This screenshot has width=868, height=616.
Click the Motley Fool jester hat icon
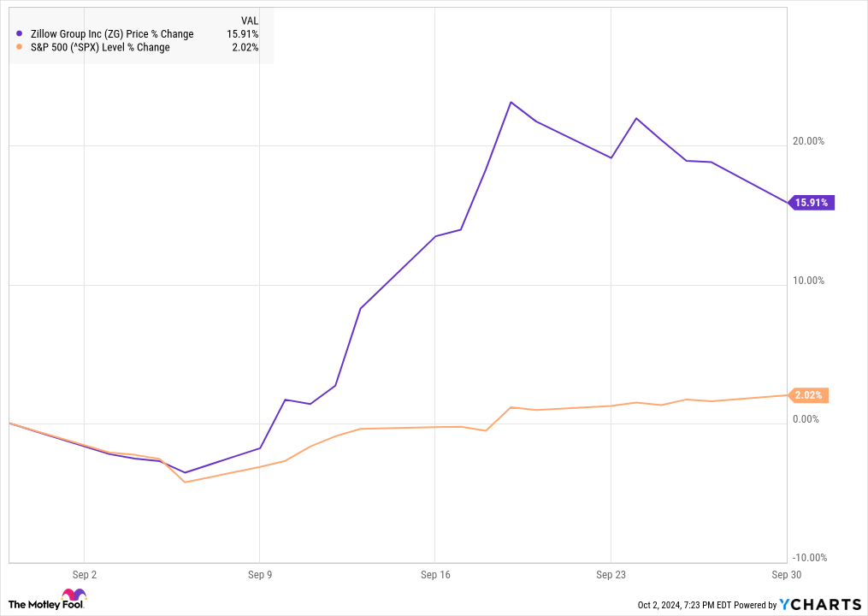coord(74,596)
